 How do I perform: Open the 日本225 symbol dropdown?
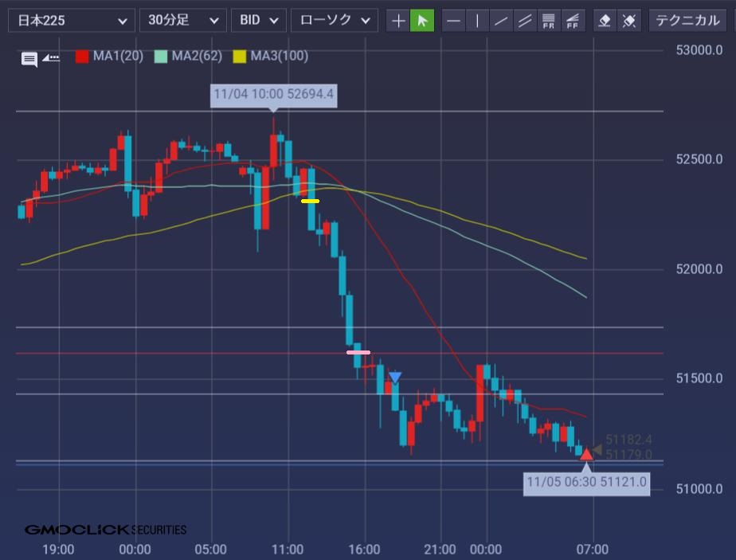pyautogui.click(x=71, y=20)
